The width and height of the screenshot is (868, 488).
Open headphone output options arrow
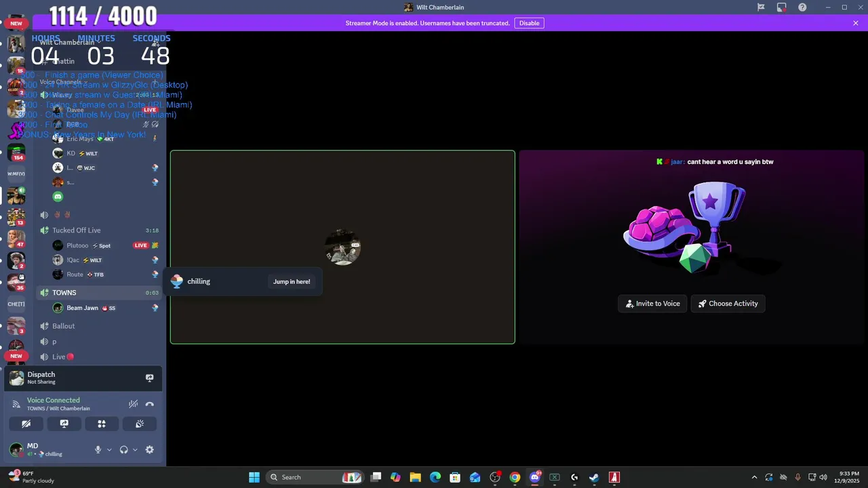click(x=135, y=449)
